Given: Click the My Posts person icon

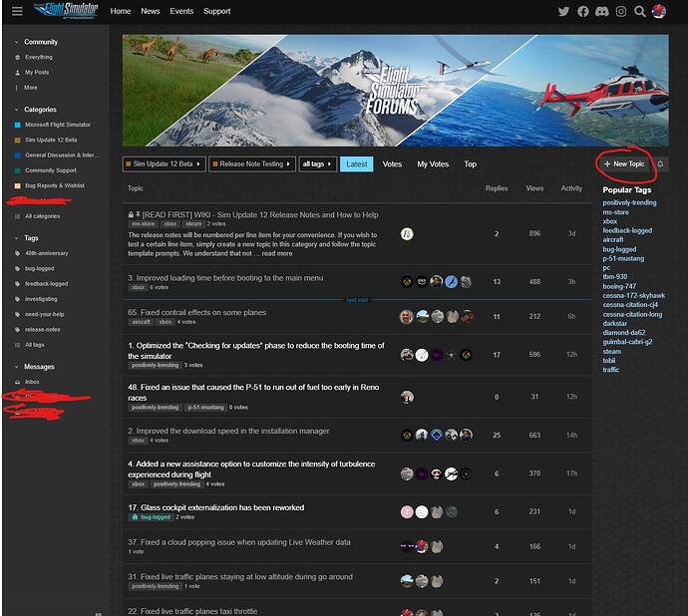Looking at the screenshot, I should pos(18,73).
